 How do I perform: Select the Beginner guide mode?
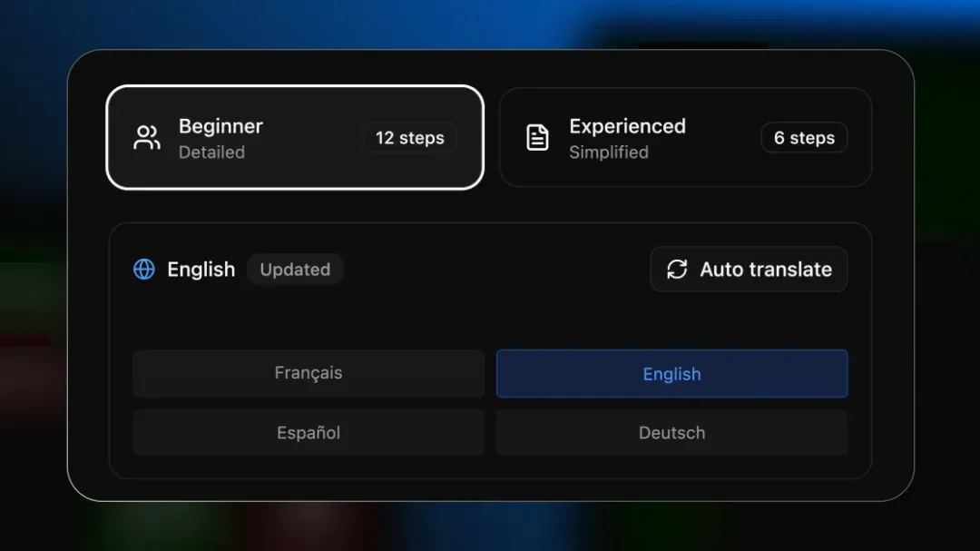[x=295, y=137]
